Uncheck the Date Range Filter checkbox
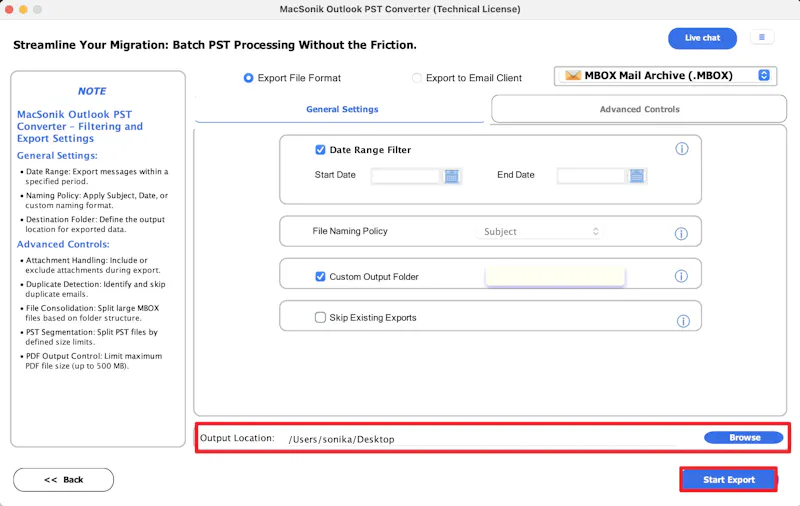This screenshot has height=506, width=800. pos(320,149)
